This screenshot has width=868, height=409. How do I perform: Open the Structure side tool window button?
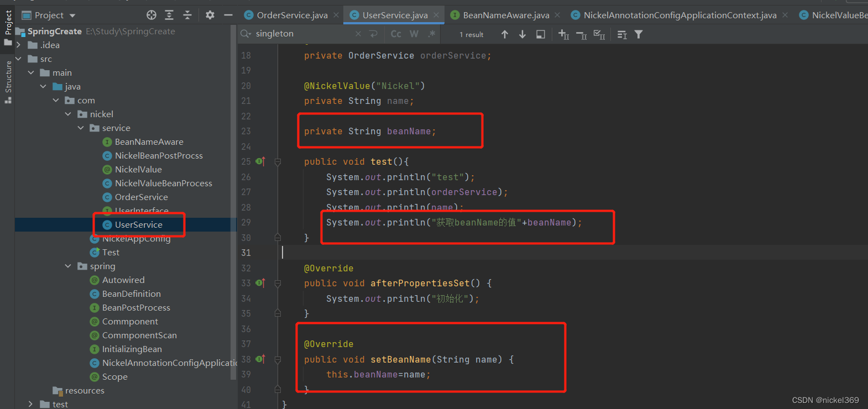(x=8, y=82)
